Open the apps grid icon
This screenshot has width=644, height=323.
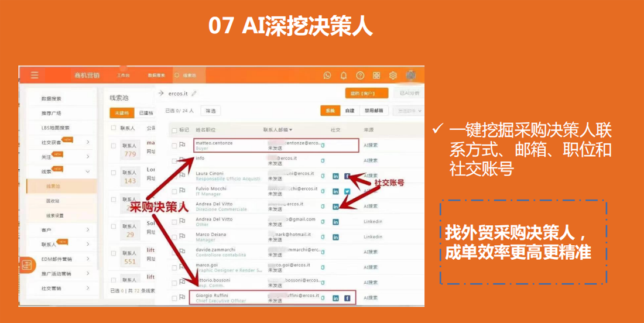[376, 75]
